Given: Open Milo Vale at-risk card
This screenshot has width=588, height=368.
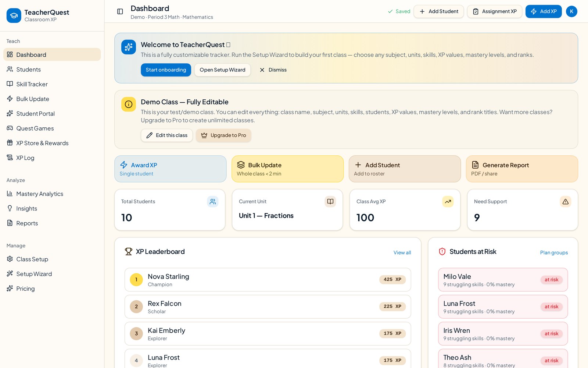Looking at the screenshot, I should tap(503, 280).
